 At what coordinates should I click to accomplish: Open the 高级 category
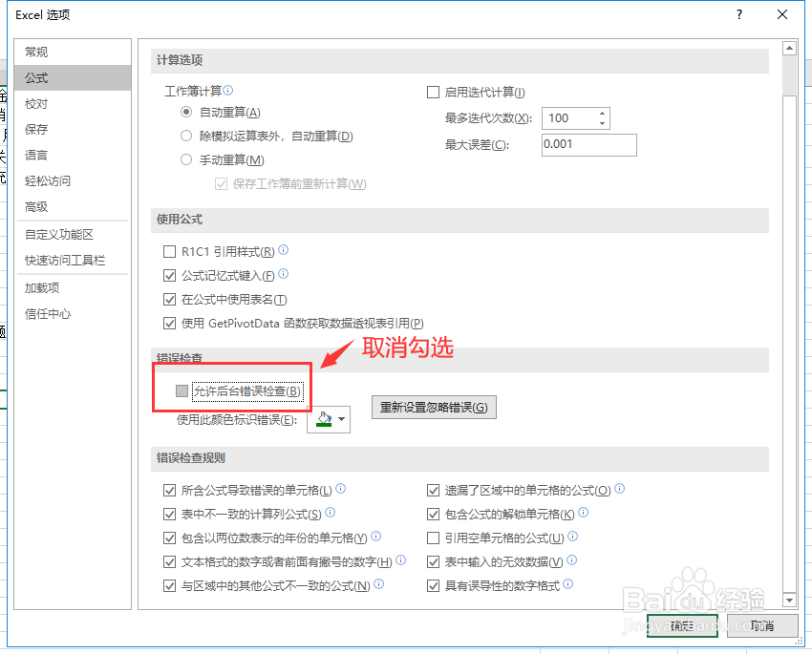[x=73, y=207]
